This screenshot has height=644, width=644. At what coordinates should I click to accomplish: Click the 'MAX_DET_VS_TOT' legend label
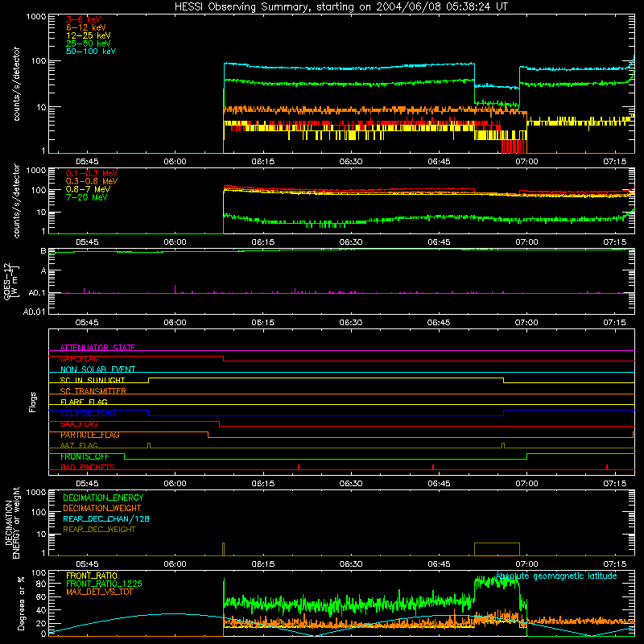click(x=100, y=592)
